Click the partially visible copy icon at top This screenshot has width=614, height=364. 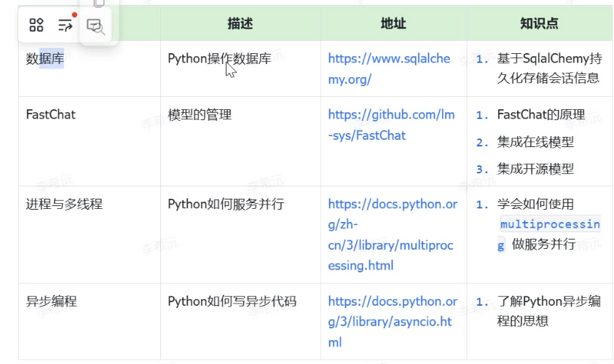pos(99,4)
